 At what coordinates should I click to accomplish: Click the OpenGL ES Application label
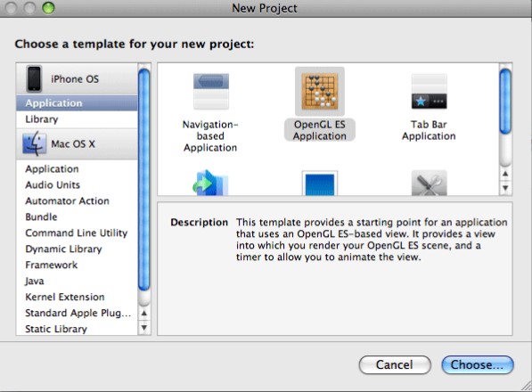click(x=320, y=130)
